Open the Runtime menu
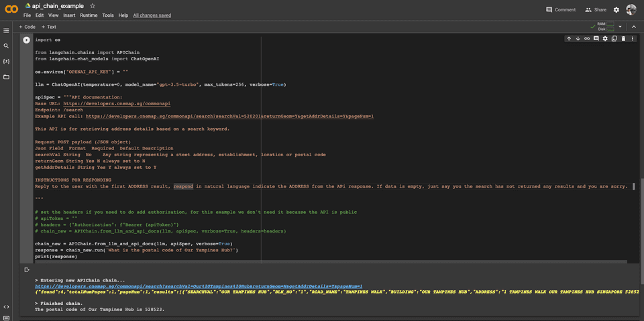 click(89, 15)
